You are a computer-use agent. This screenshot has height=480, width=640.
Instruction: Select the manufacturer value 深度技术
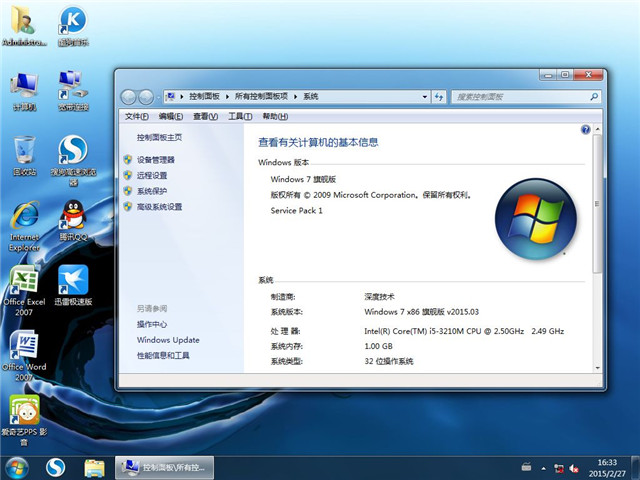pos(379,297)
